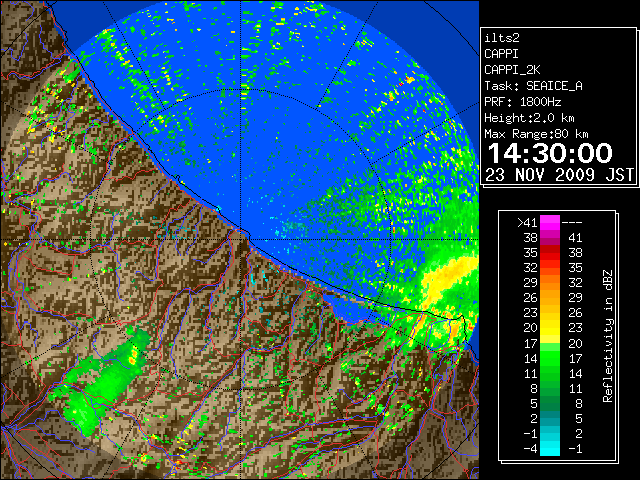Select the 'Task: SEAICE_A' line
The width and height of the screenshot is (640, 480).
(533, 86)
